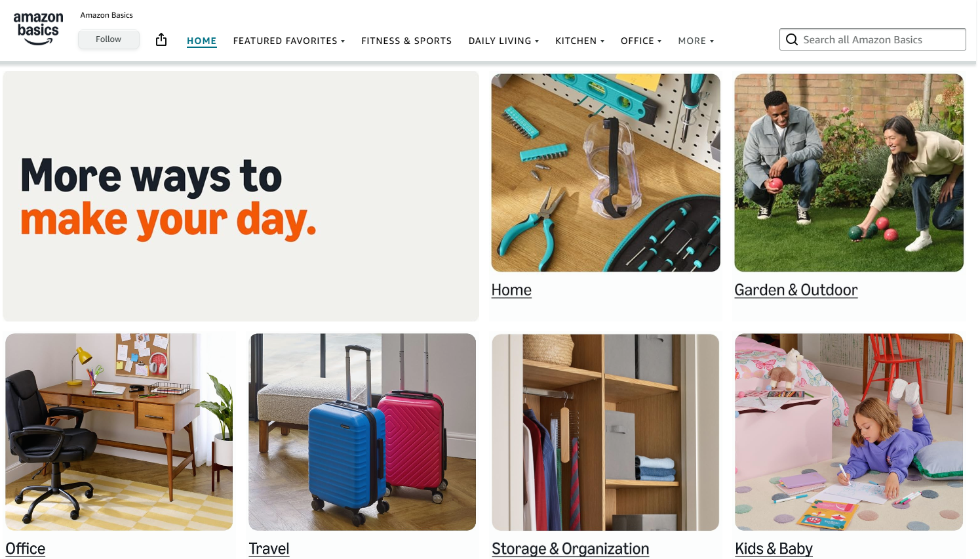This screenshot has width=980, height=559.
Task: Click the Travel category link
Action: [x=269, y=549]
